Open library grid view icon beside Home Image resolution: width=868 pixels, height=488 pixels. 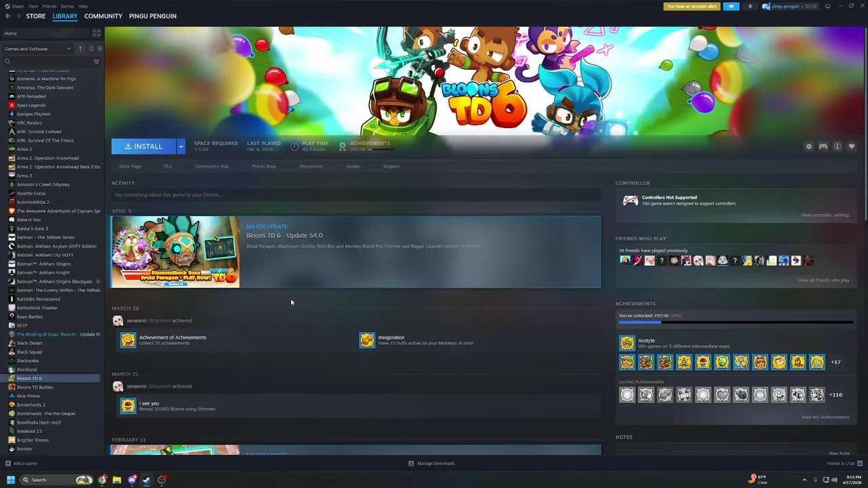point(96,33)
